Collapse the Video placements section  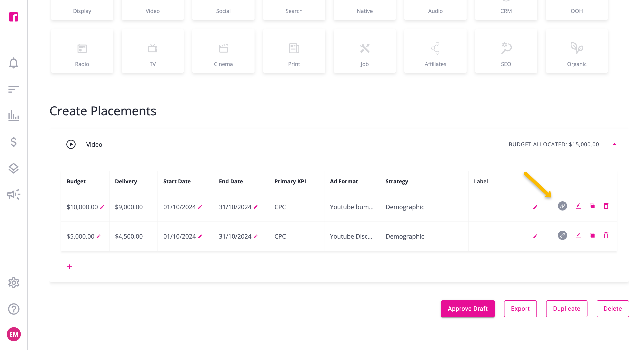[x=614, y=144]
